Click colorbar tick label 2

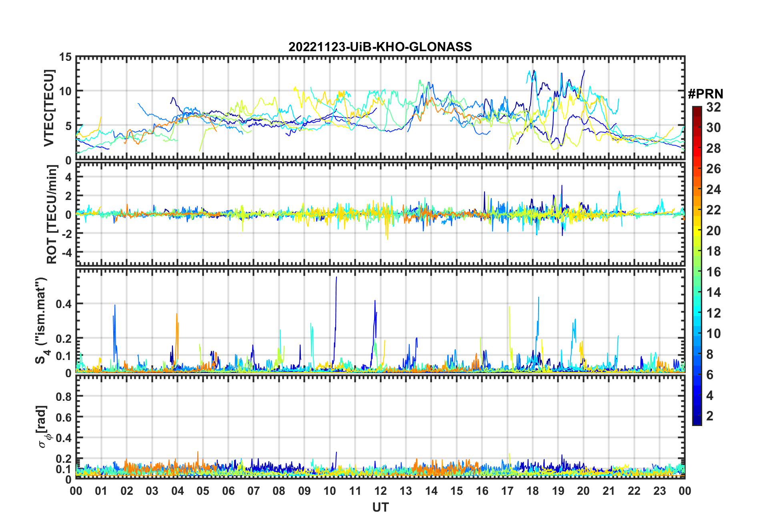pos(710,416)
